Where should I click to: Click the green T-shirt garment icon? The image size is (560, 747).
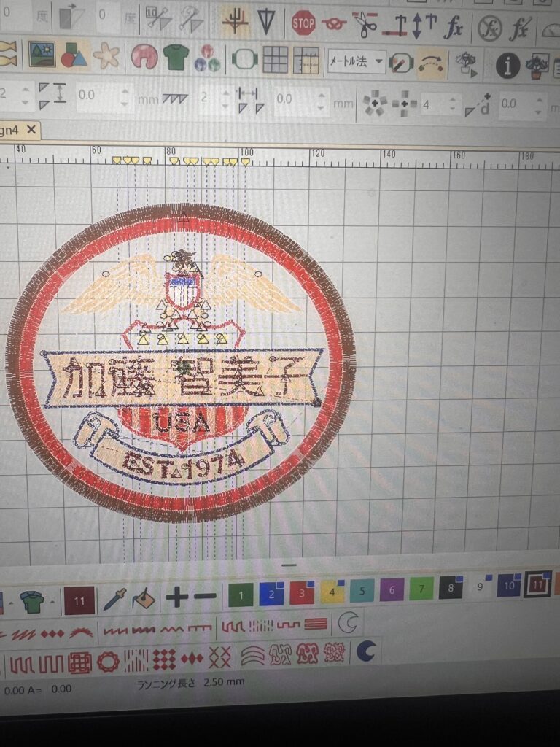coord(175,56)
